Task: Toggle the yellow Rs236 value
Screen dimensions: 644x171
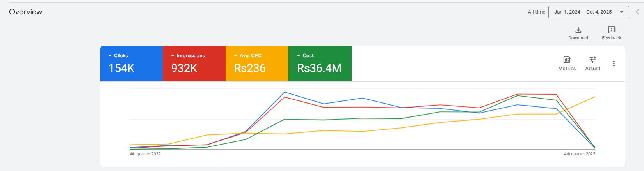Action: (x=250, y=69)
